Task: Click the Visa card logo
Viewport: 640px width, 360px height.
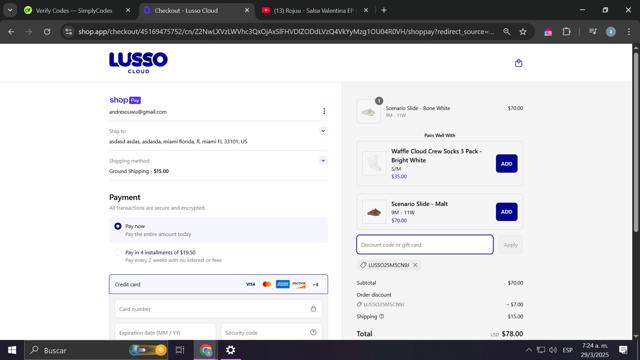Action: (x=250, y=284)
